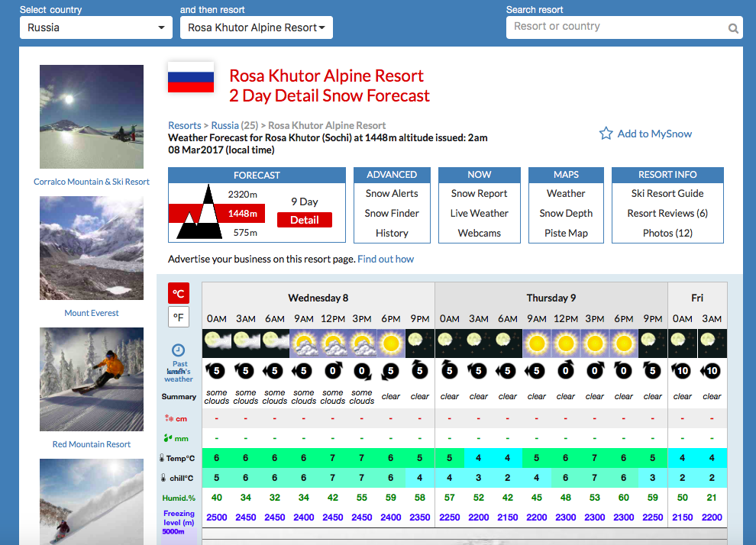The height and width of the screenshot is (545, 756).
Task: Open the 9 Day forecast
Action: (304, 202)
